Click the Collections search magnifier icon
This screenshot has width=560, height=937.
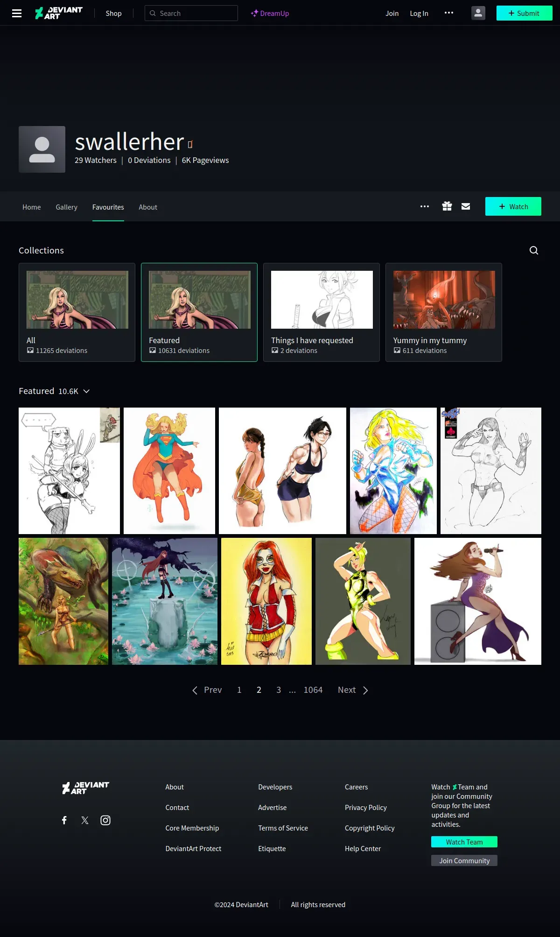[534, 250]
